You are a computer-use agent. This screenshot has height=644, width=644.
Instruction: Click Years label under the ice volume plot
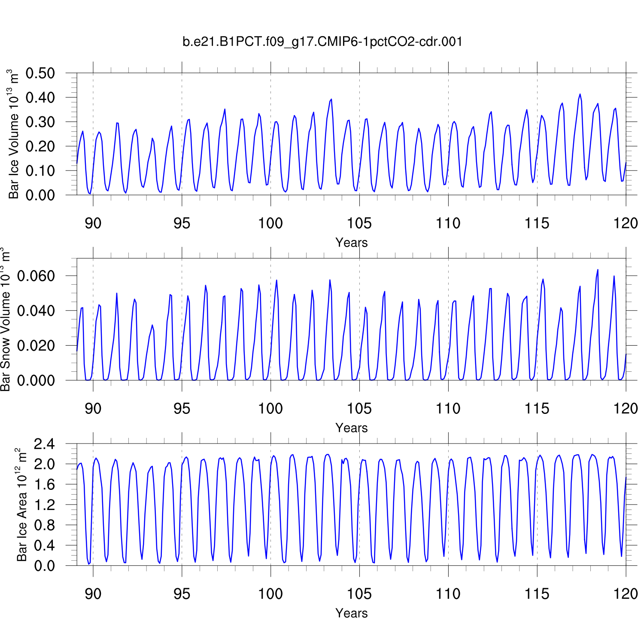351,243
